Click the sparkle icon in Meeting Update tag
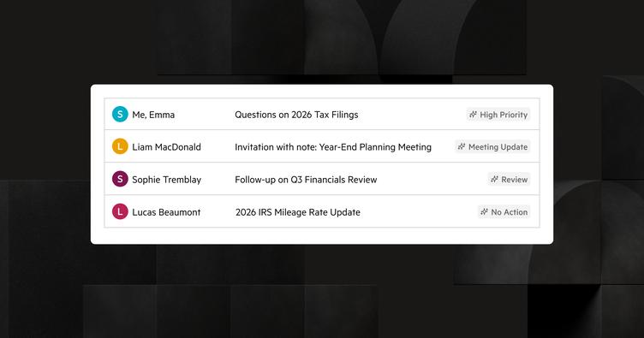 [x=462, y=146]
